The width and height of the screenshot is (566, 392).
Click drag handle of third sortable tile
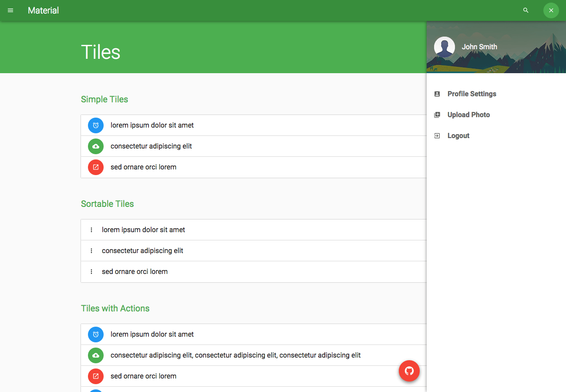[x=91, y=272]
